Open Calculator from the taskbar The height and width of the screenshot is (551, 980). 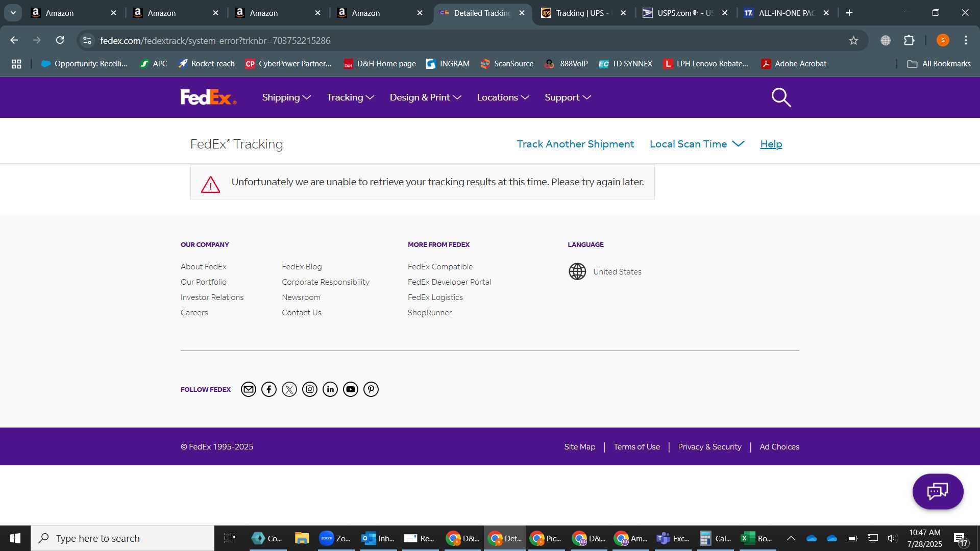(x=716, y=538)
